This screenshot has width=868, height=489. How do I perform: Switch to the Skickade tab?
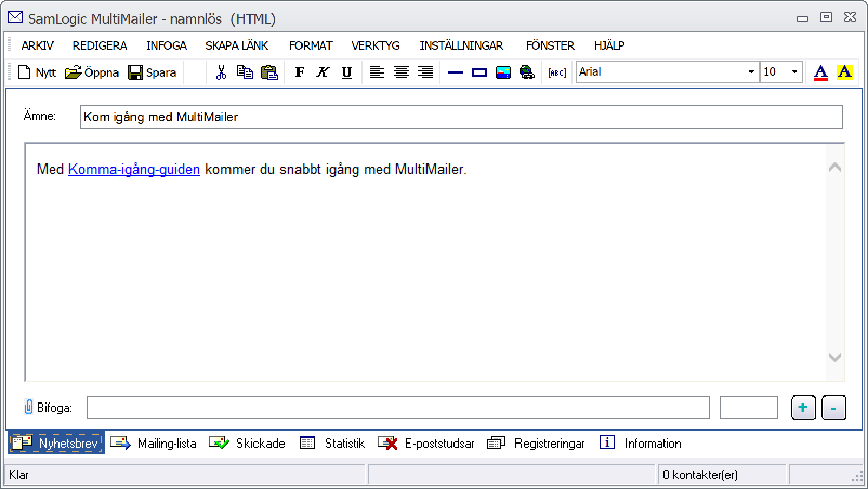point(247,444)
